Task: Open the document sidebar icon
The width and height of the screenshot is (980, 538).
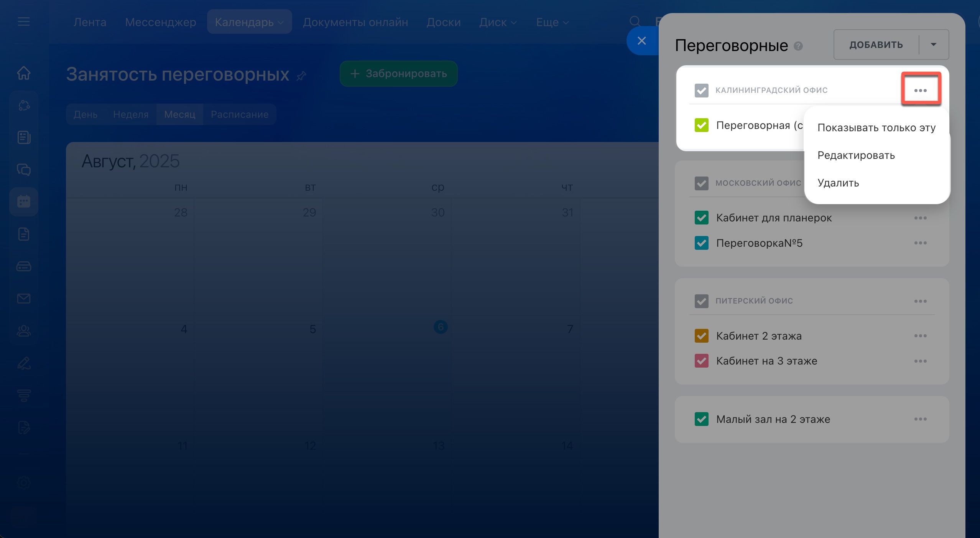Action: coord(24,234)
